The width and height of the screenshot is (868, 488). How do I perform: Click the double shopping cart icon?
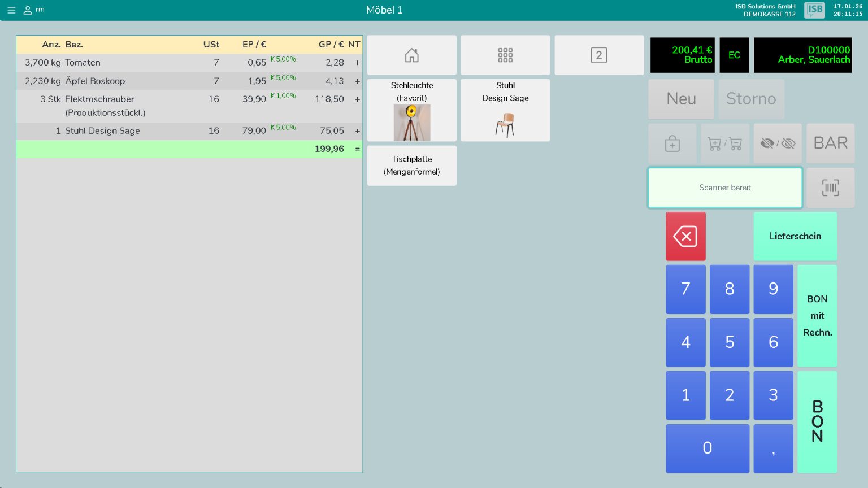coord(724,144)
